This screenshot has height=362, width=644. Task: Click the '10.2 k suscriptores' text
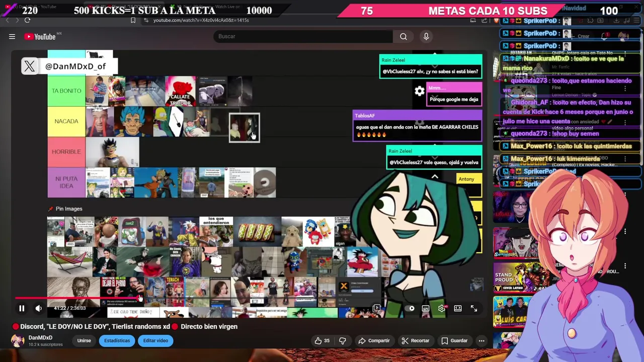[46, 344]
